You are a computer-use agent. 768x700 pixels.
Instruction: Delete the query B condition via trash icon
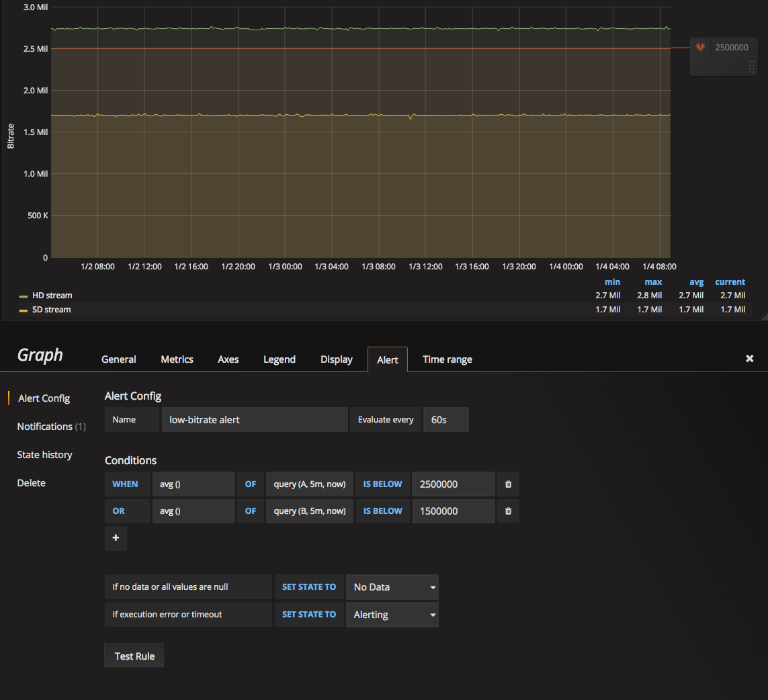[x=508, y=511]
